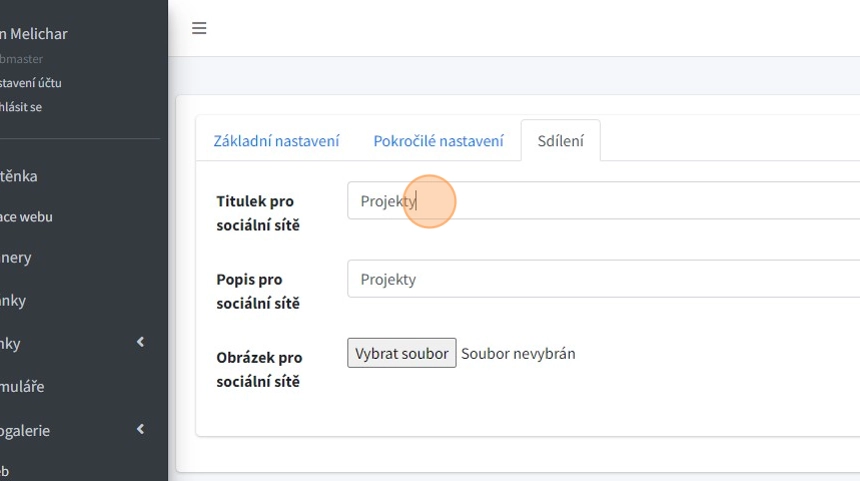The image size is (860, 481).
Task: Expand the Fotogalerie submenu arrow
Action: [x=140, y=430]
